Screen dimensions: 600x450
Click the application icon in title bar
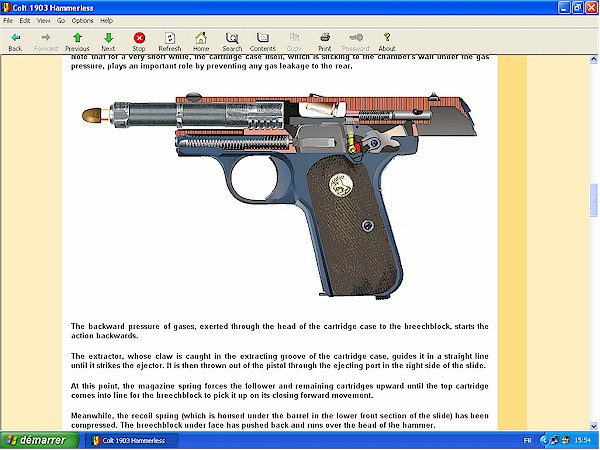(x=6, y=8)
